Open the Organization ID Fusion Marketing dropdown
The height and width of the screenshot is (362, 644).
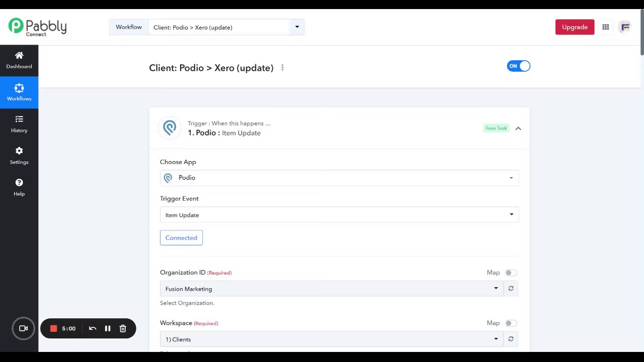pyautogui.click(x=332, y=289)
